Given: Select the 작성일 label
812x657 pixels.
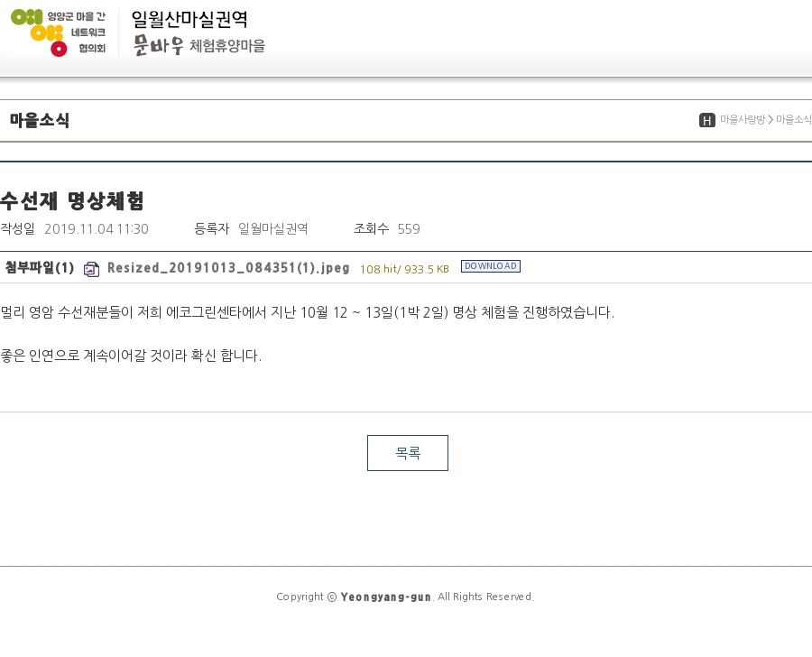Looking at the screenshot, I should click(18, 228).
